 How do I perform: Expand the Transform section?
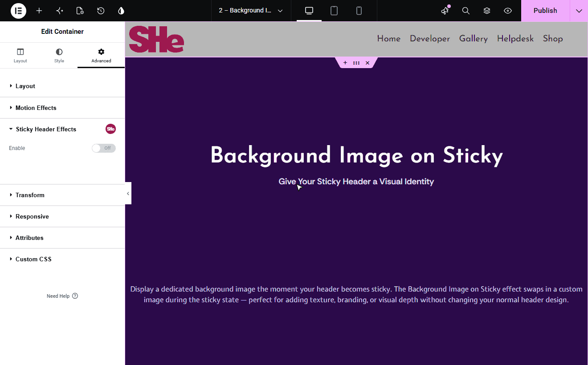62,195
